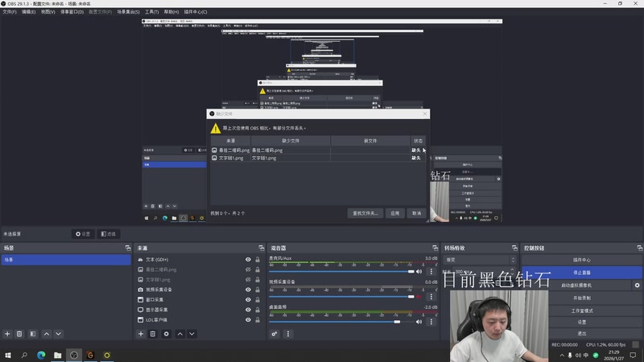Open system tray volume icon
Image resolution: width=644 pixels, height=362 pixels.
pyautogui.click(x=578, y=356)
